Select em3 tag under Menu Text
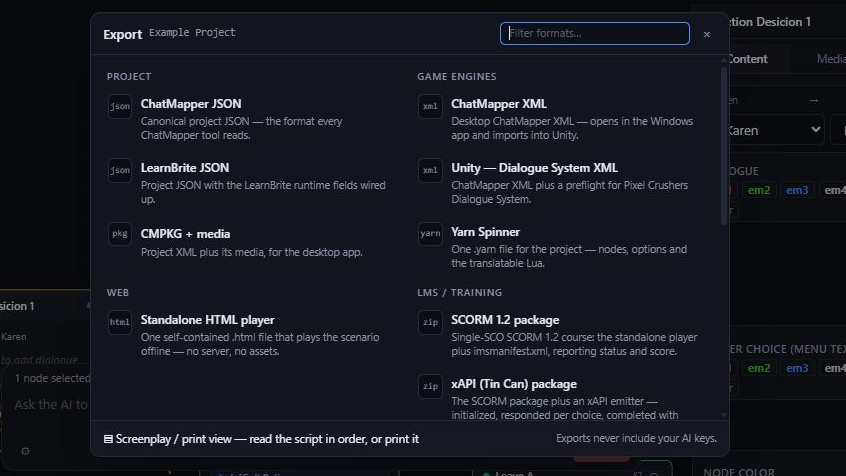Image resolution: width=846 pixels, height=476 pixels. [x=797, y=368]
